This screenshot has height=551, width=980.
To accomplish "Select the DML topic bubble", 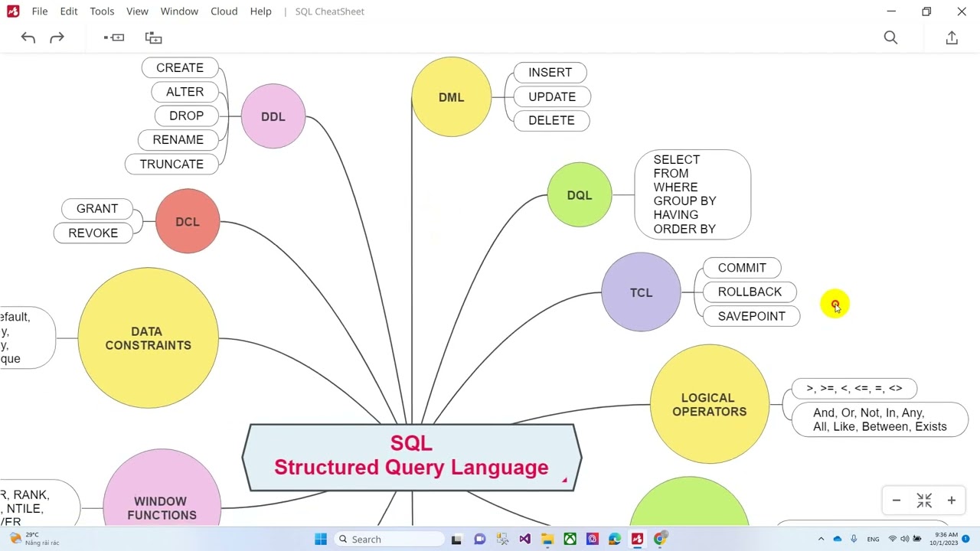I will click(x=451, y=97).
